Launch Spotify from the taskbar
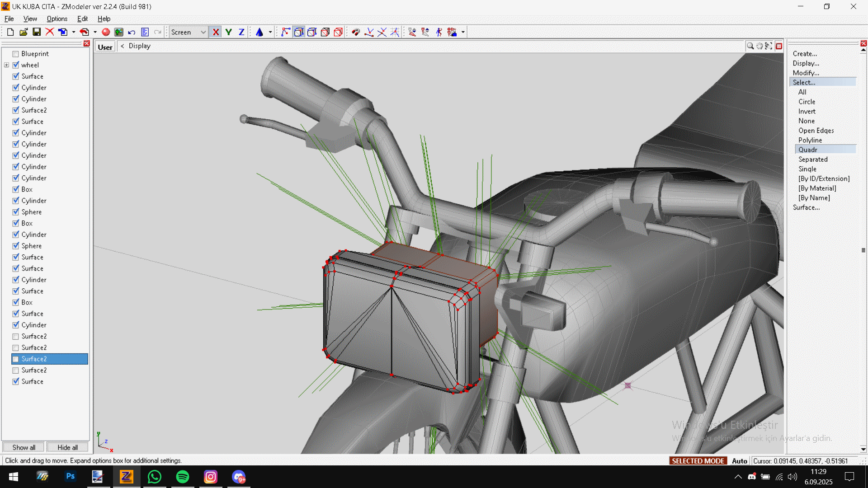868x488 pixels. pos(183,477)
